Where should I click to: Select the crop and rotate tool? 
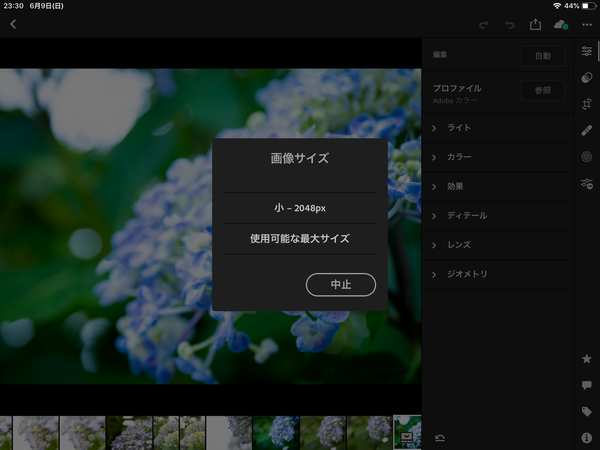point(587,104)
